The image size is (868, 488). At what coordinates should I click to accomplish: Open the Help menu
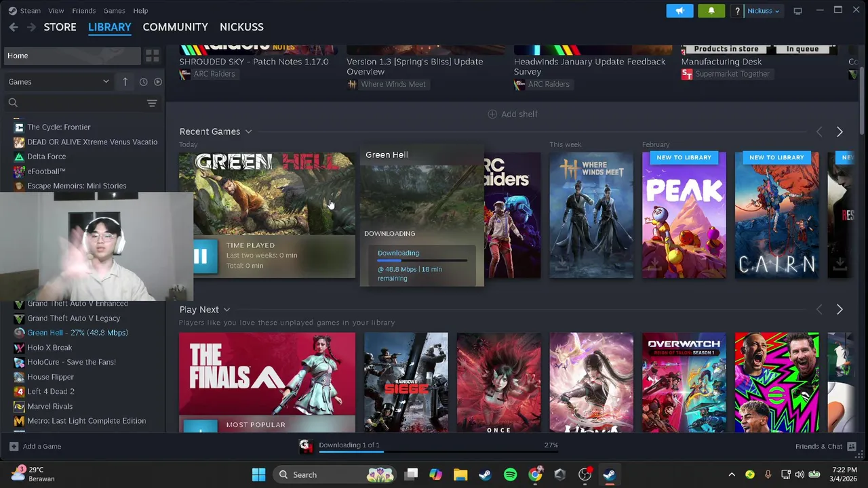140,11
